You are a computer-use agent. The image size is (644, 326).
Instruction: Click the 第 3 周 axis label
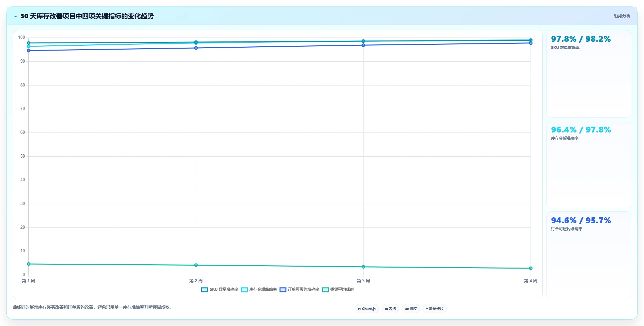tap(363, 281)
